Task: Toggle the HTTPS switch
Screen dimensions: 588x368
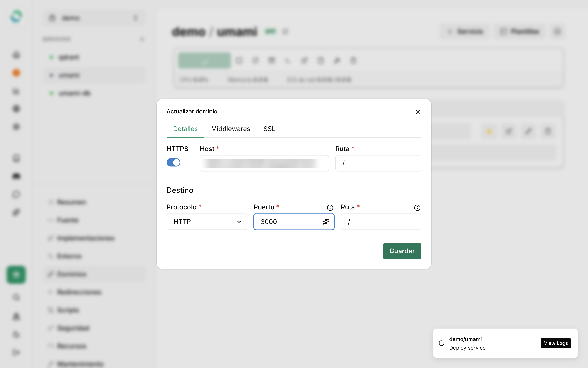Action: pyautogui.click(x=174, y=162)
